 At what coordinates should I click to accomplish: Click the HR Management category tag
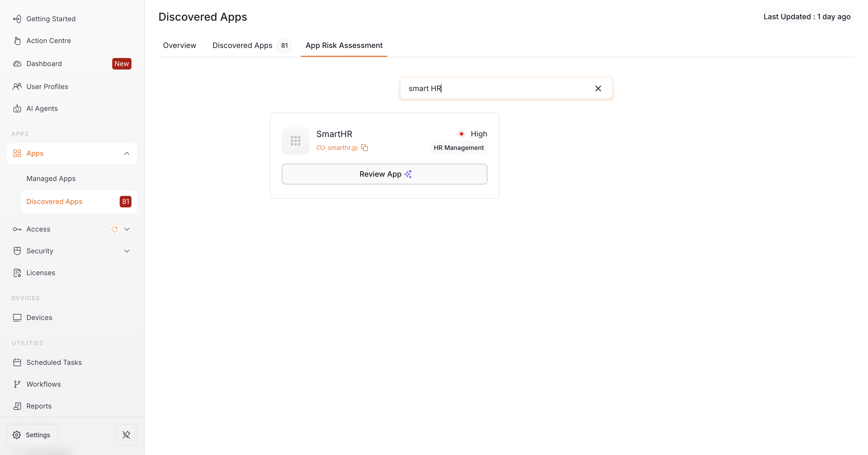tap(459, 148)
